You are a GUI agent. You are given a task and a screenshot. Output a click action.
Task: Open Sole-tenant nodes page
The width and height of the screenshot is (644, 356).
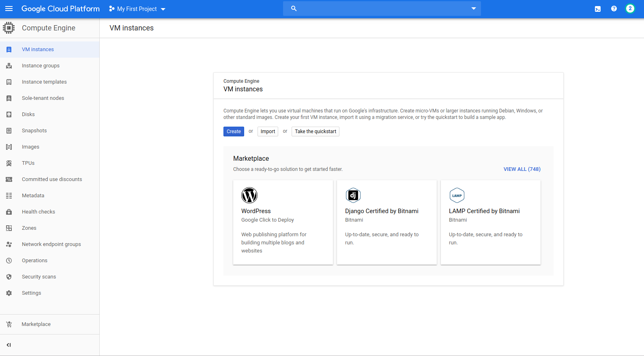coord(49,98)
